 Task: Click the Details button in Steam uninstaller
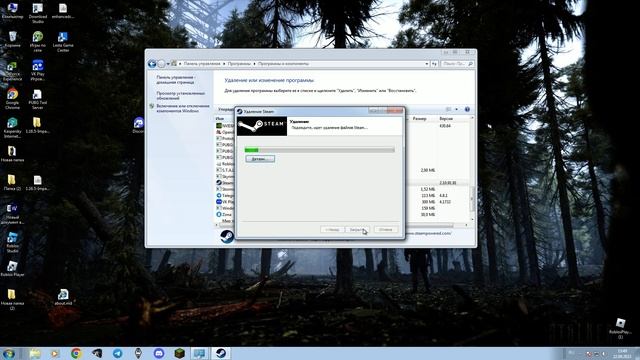coord(260,159)
